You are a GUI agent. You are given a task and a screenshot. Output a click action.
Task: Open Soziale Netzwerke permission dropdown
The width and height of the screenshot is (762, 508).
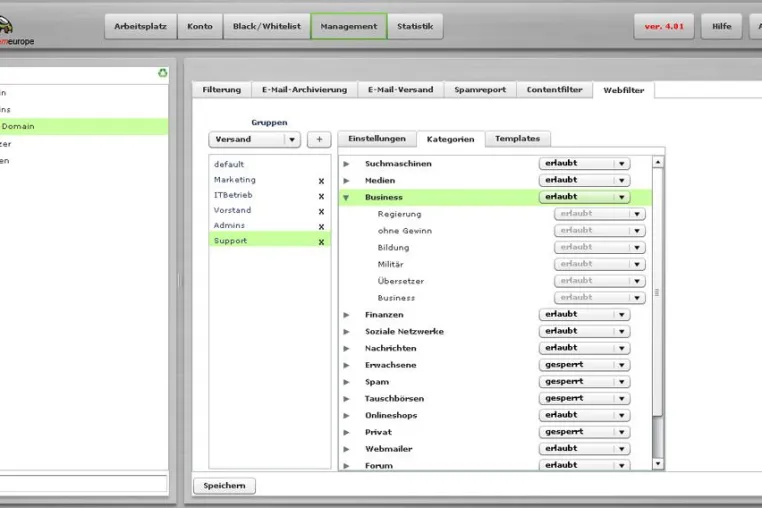(x=585, y=331)
